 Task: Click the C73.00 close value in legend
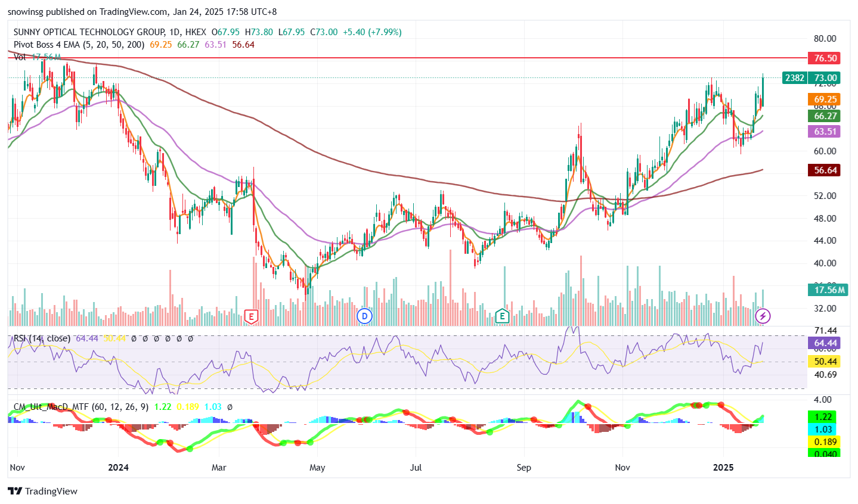[324, 32]
